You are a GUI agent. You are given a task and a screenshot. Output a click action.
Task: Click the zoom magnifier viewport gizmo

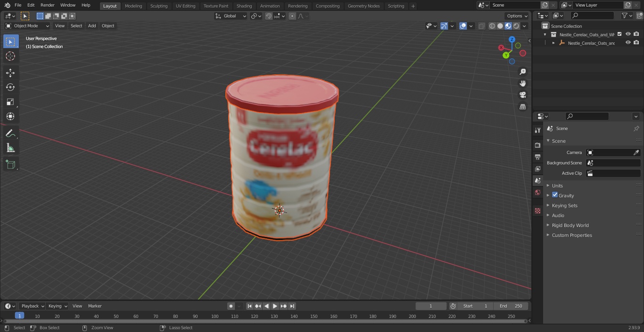click(522, 72)
